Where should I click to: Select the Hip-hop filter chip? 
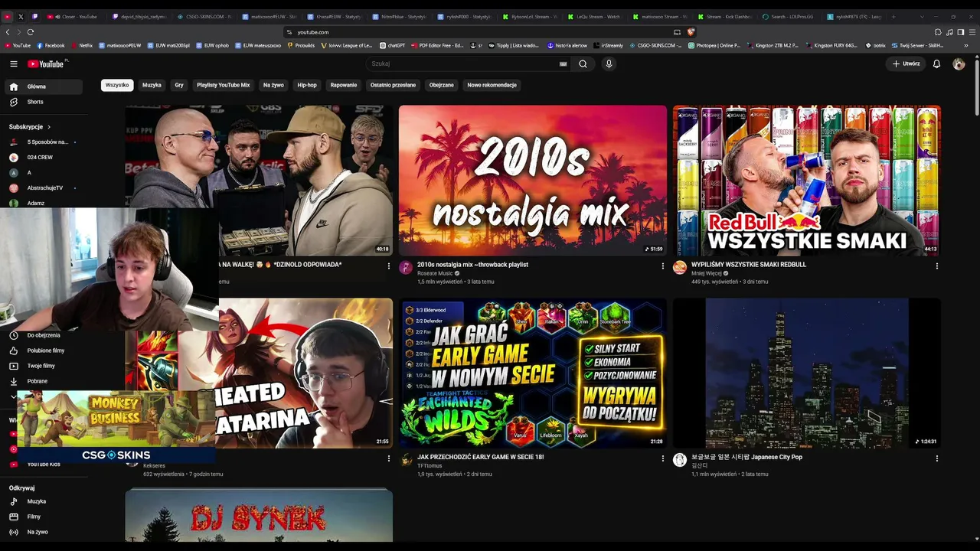[307, 85]
